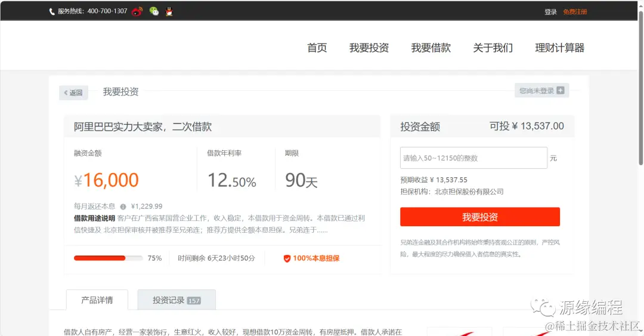Image resolution: width=644 pixels, height=336 pixels.
Task: Click the ¥1,229.99 monthly repayment value
Action: pyautogui.click(x=147, y=206)
